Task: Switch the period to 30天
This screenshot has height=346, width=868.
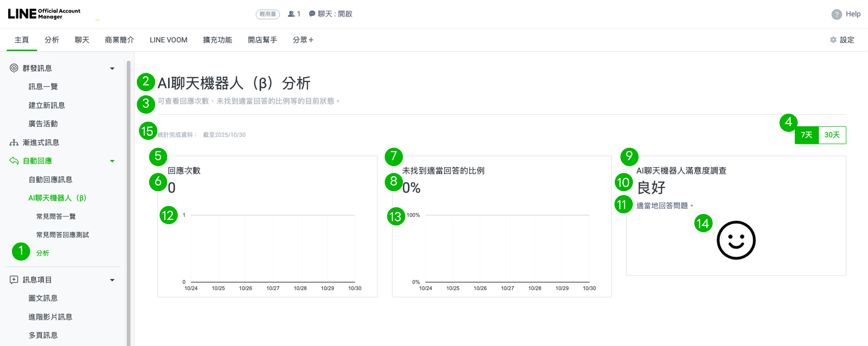Action: (x=832, y=135)
